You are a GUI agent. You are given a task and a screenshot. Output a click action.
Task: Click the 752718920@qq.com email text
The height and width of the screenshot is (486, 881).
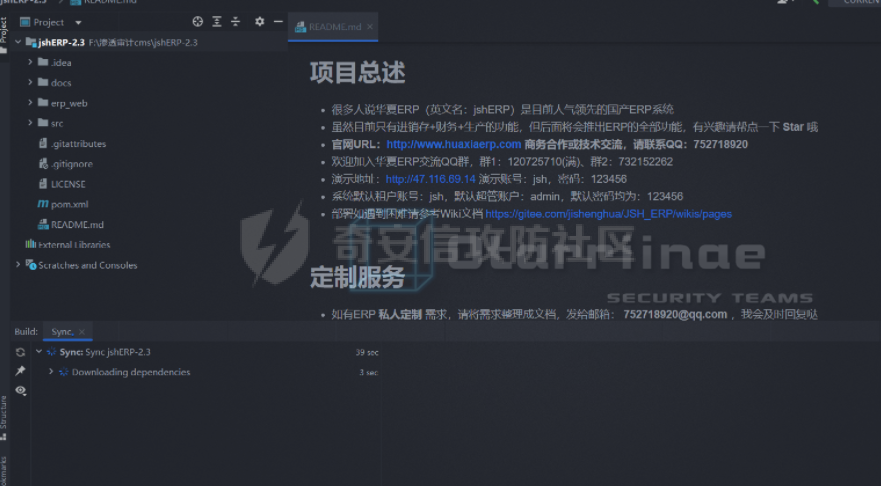(675, 315)
